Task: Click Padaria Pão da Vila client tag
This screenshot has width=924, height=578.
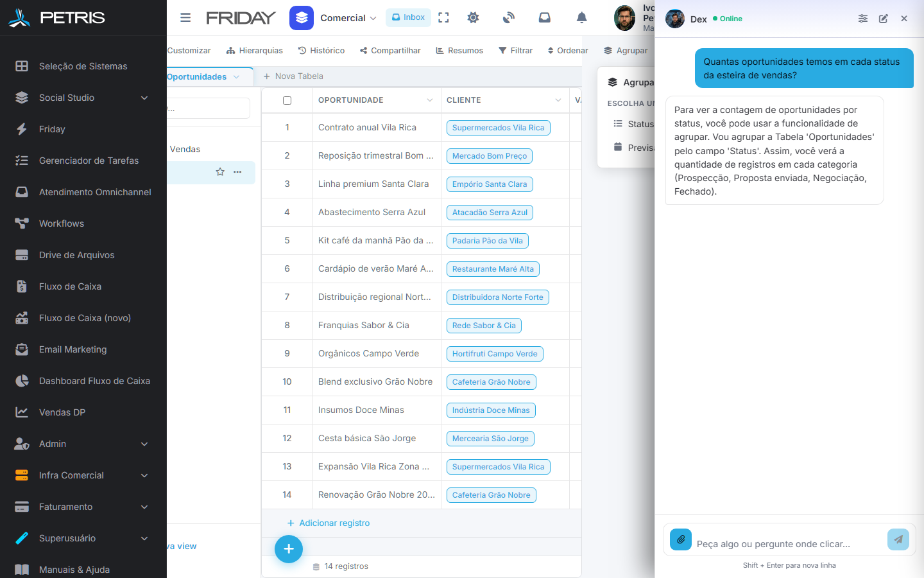Action: [x=488, y=241]
